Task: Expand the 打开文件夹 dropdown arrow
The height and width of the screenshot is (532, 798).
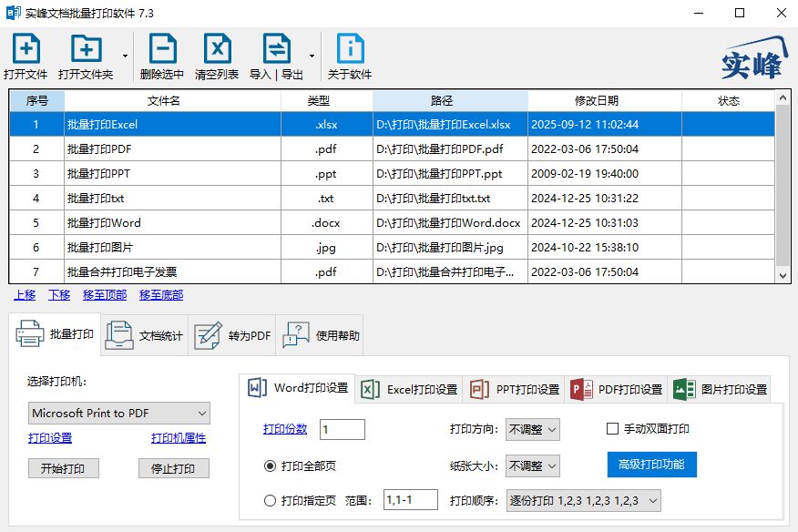Action: click(125, 56)
